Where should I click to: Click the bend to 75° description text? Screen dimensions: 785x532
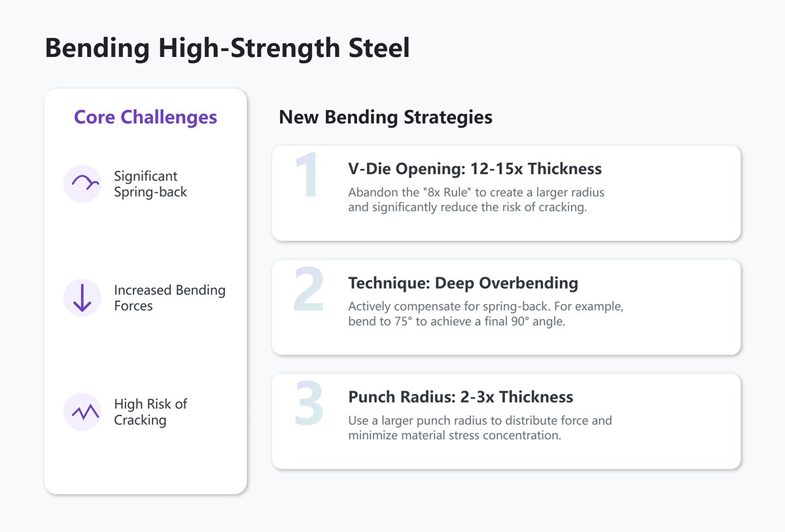coord(485,314)
